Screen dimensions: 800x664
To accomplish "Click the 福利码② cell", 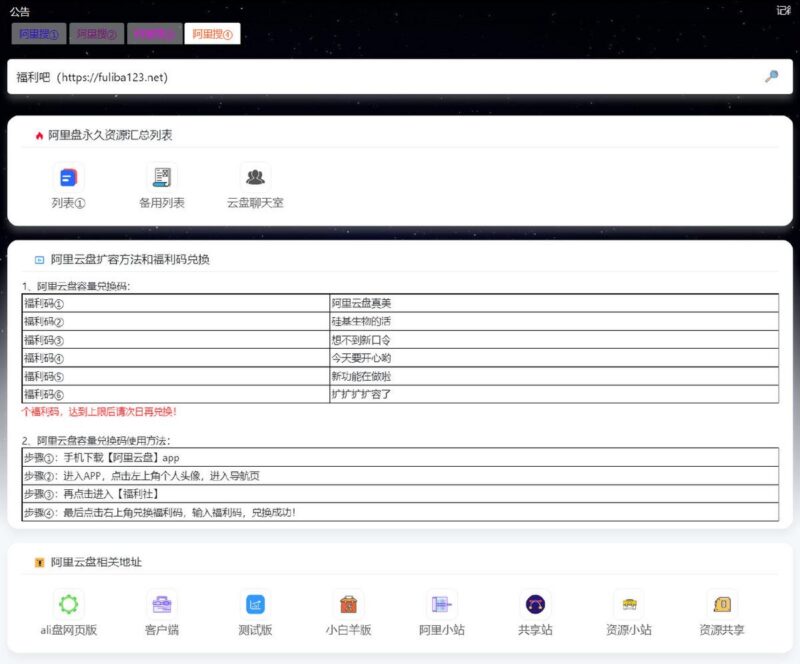I will tap(176, 322).
